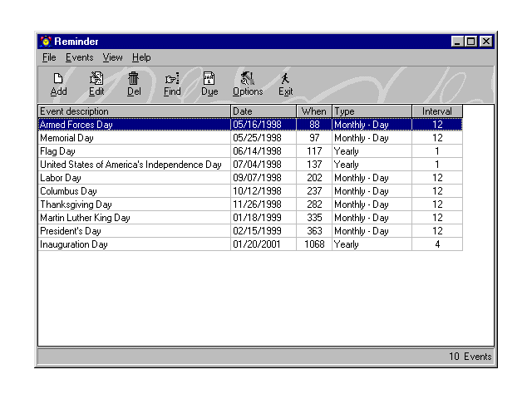
Task: Maximize the Reminder window
Action: point(471,41)
